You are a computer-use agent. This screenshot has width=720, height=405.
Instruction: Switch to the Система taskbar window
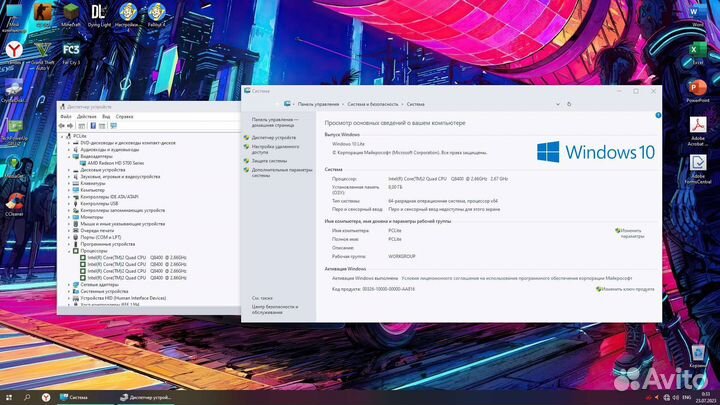(x=85, y=397)
